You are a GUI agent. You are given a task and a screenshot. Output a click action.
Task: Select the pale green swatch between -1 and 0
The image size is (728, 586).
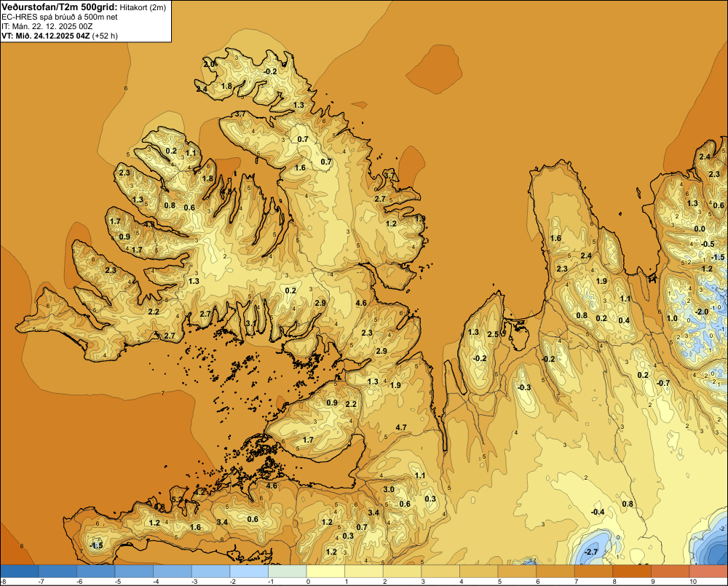pyautogui.click(x=288, y=571)
